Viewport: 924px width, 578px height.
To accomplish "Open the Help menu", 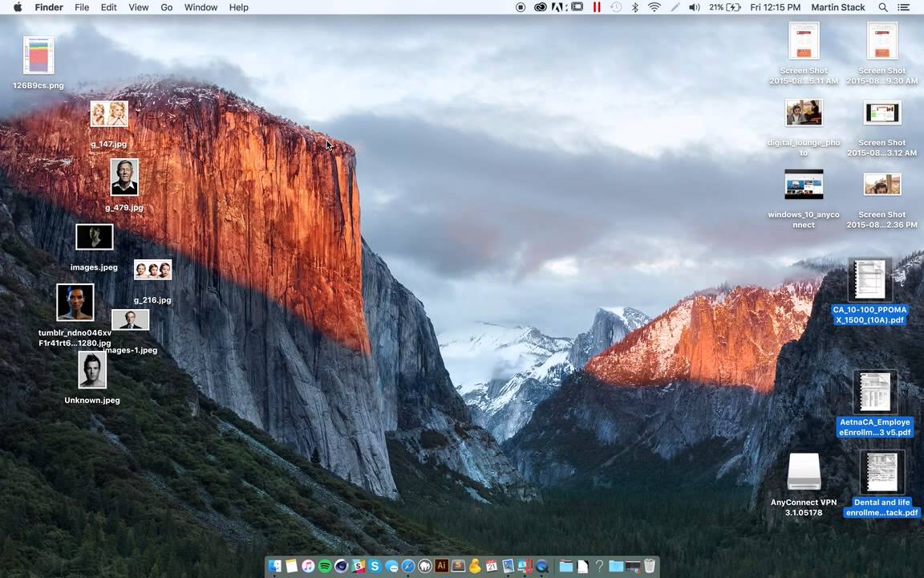I will 239,7.
